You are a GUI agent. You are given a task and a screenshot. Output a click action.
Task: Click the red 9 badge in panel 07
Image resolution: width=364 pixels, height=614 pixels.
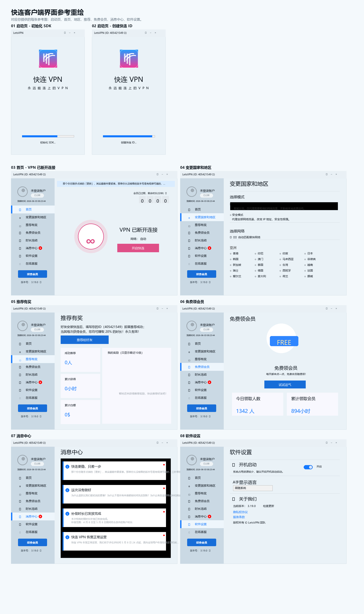[40, 516]
